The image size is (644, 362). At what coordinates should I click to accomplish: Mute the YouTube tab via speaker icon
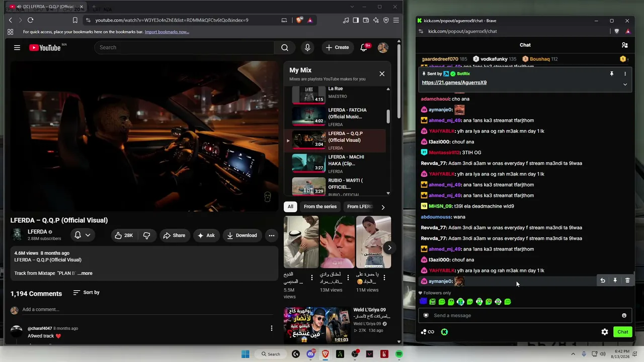point(19,7)
